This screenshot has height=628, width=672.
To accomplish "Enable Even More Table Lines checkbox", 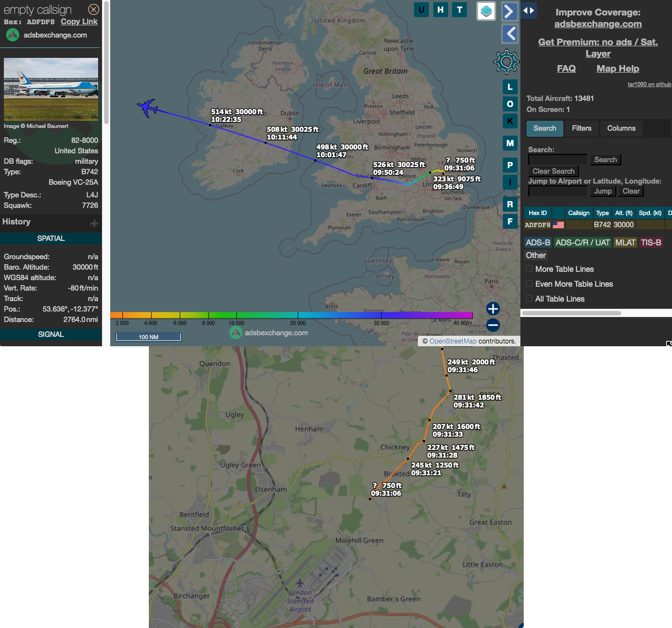I will point(529,284).
